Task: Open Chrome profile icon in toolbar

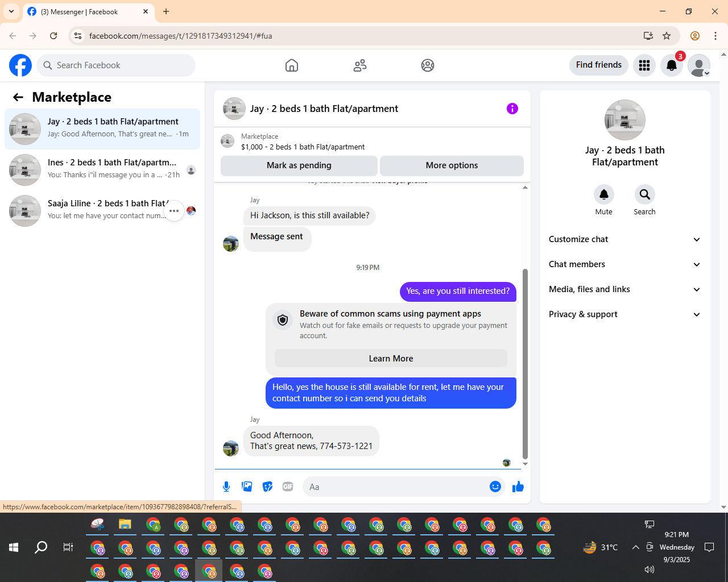Action: [x=695, y=36]
